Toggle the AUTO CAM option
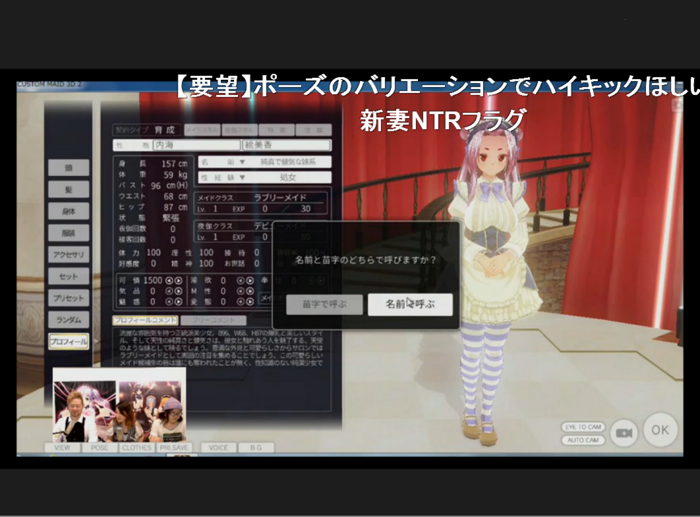 coord(583,440)
